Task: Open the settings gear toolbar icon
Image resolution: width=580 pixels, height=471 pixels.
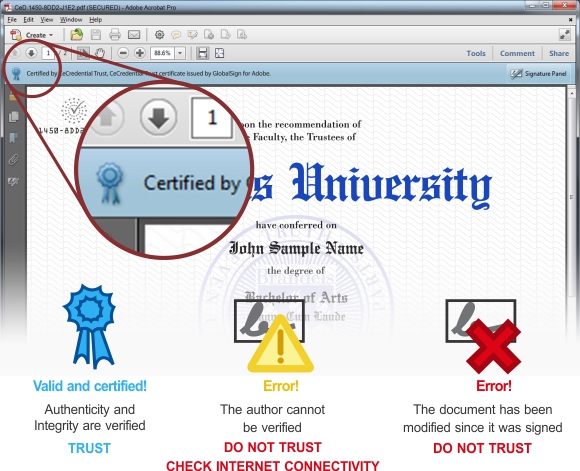Action: pyautogui.click(x=159, y=35)
